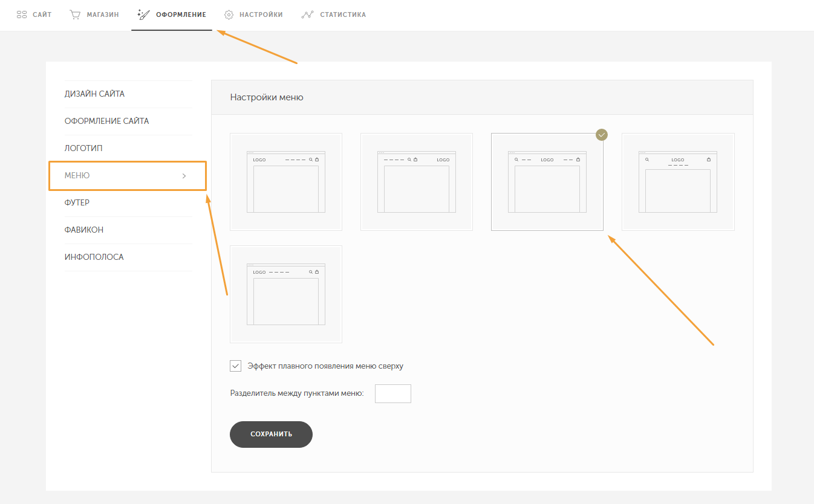The height and width of the screenshot is (504, 814).
Task: Choose layout with logo left, menu right
Action: [x=286, y=182]
